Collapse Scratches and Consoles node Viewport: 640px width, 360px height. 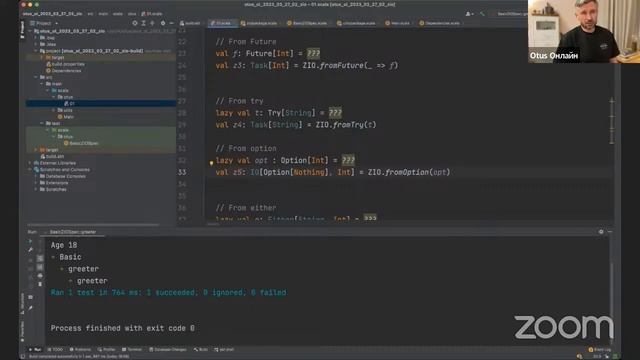tap(30, 169)
